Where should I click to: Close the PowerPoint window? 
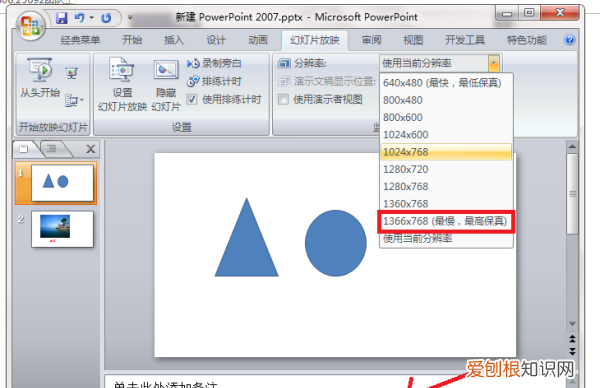(560, 13)
